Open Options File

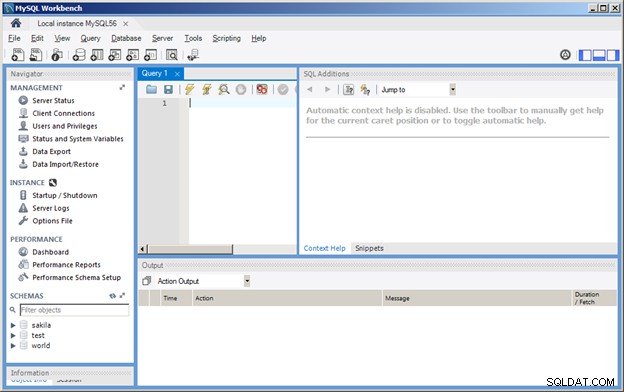click(53, 221)
